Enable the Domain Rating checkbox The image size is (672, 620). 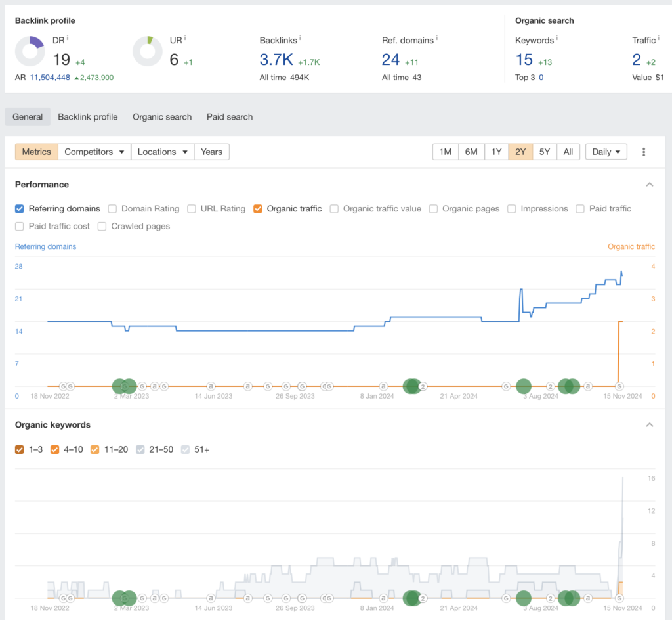(x=112, y=209)
